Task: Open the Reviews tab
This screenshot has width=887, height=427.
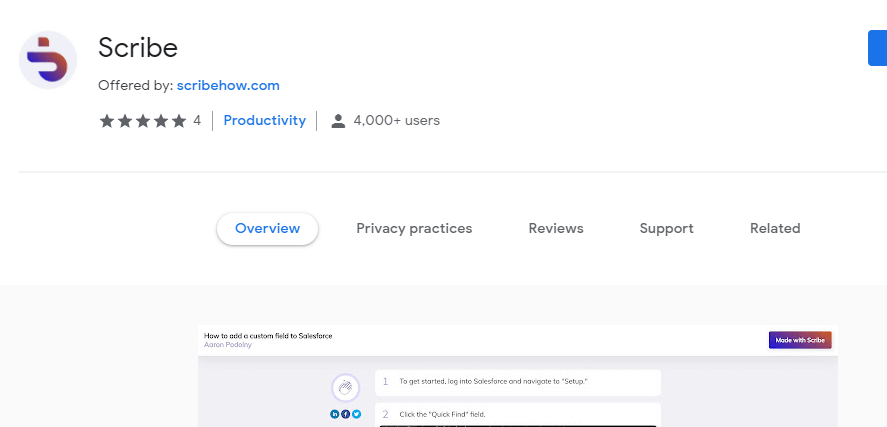Action: (x=556, y=229)
